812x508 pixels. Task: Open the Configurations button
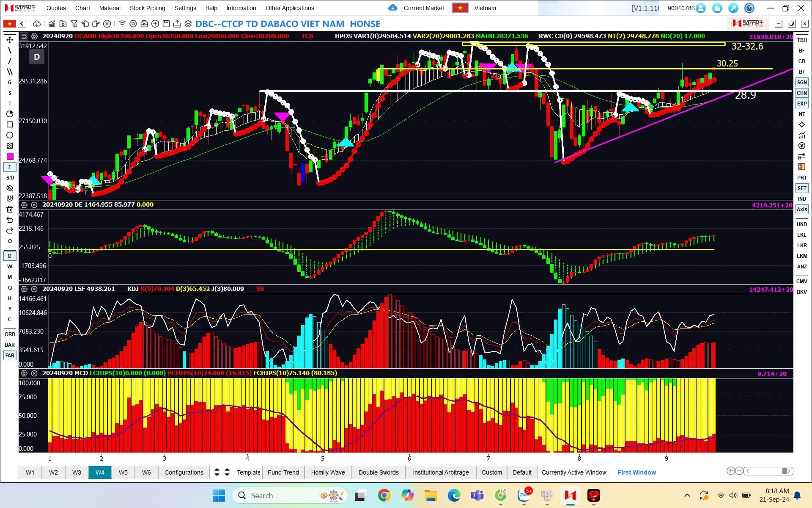point(184,472)
